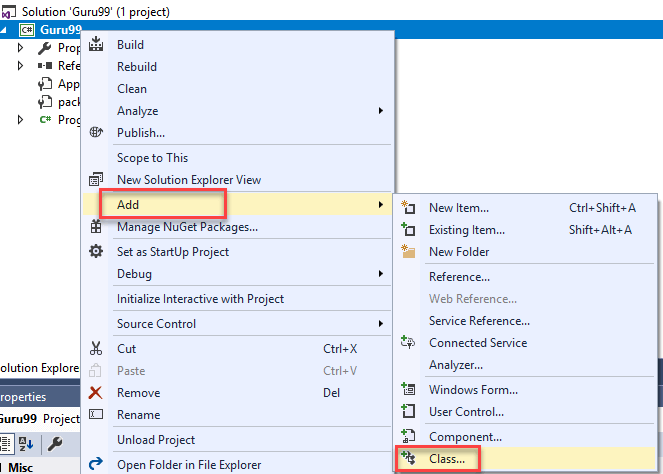
Task: Click the Publish globe icon
Action: (96, 132)
